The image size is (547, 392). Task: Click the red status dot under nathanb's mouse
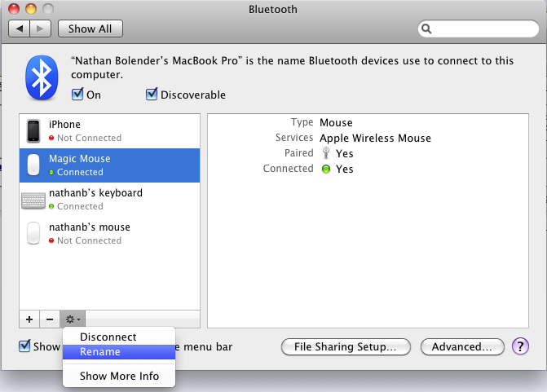click(x=51, y=240)
